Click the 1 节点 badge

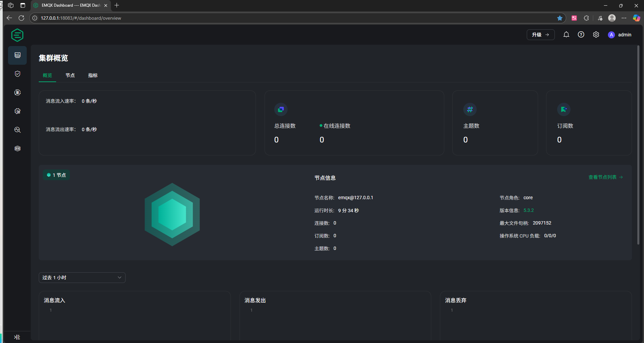coord(56,175)
